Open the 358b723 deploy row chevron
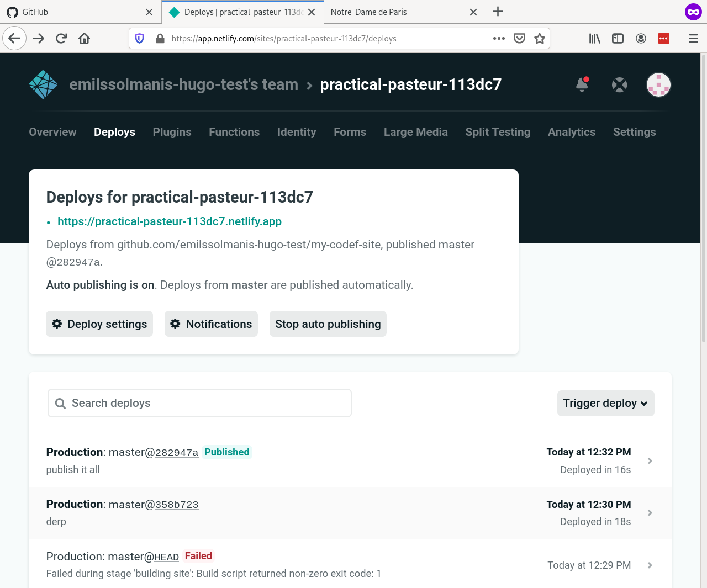Image resolution: width=707 pixels, height=588 pixels. pyautogui.click(x=650, y=513)
